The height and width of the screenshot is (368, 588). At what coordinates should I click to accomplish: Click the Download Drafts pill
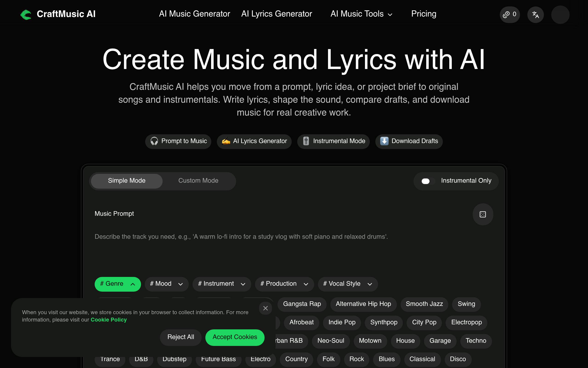[x=409, y=141]
